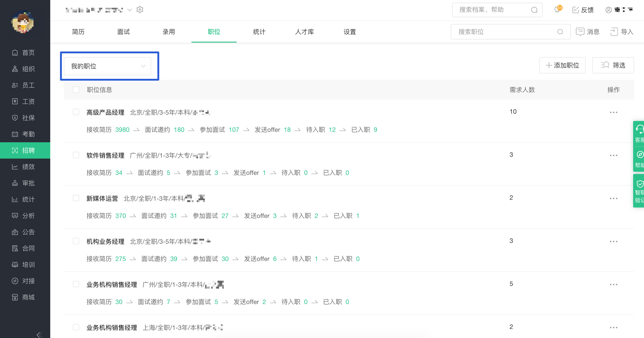This screenshot has height=338, width=644.
Task: Open the 高级产品经理 job title
Action: pos(105,112)
